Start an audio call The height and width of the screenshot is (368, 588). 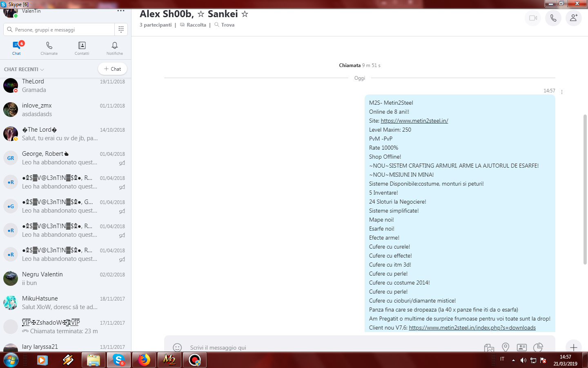553,18
